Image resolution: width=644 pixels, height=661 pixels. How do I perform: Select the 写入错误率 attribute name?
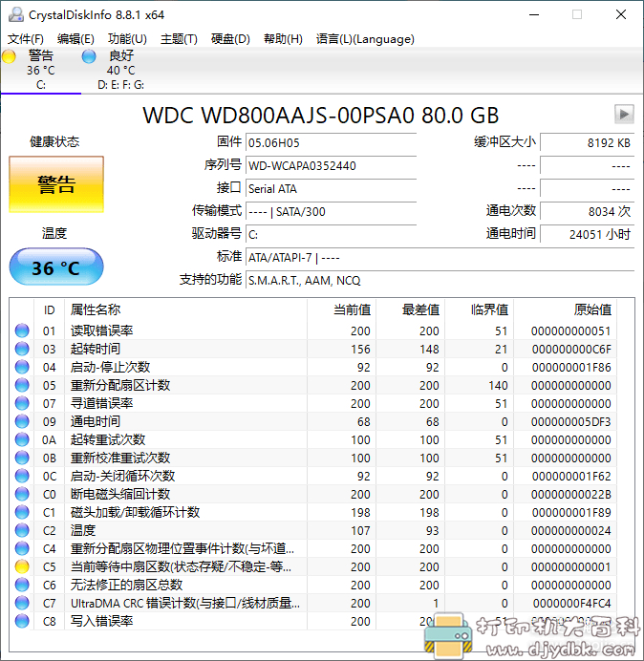(x=101, y=622)
